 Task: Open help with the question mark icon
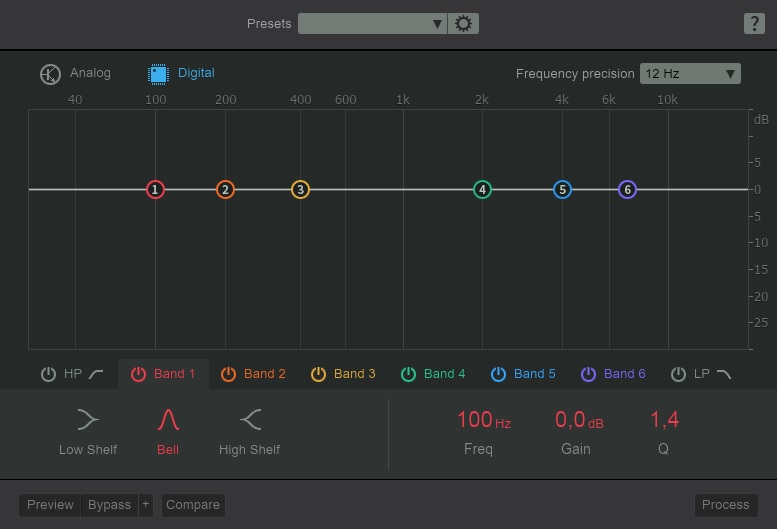tap(754, 24)
